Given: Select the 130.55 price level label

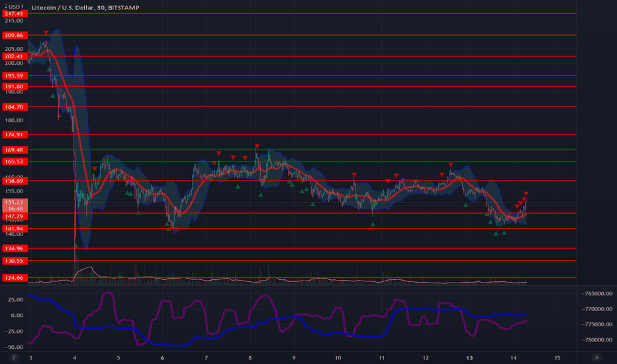Looking at the screenshot, I should point(15,261).
